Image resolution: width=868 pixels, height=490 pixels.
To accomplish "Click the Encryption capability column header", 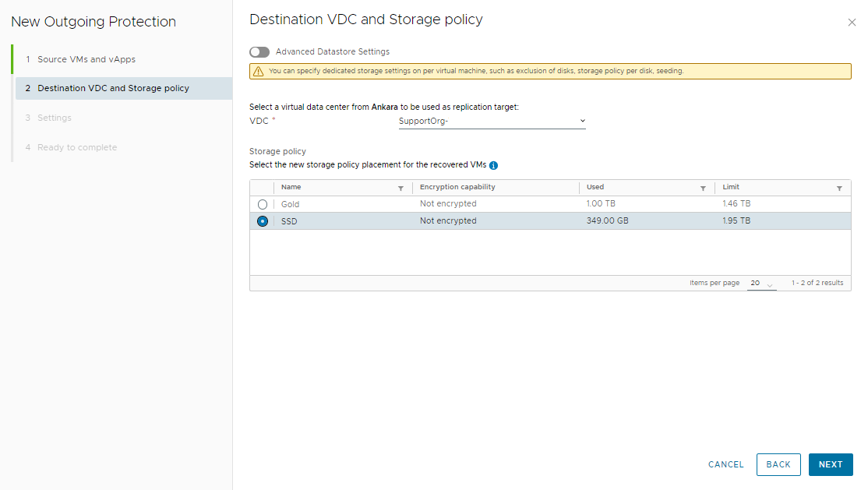I will [457, 187].
